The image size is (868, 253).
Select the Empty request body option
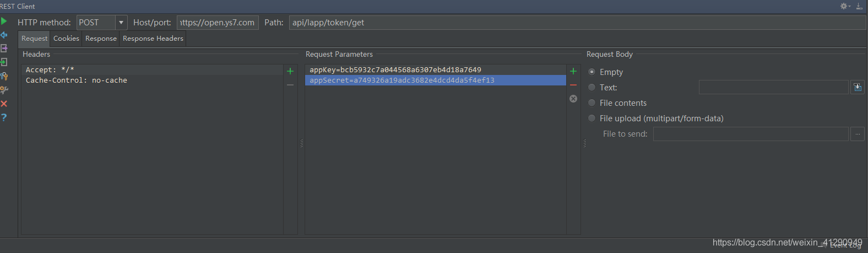point(592,72)
